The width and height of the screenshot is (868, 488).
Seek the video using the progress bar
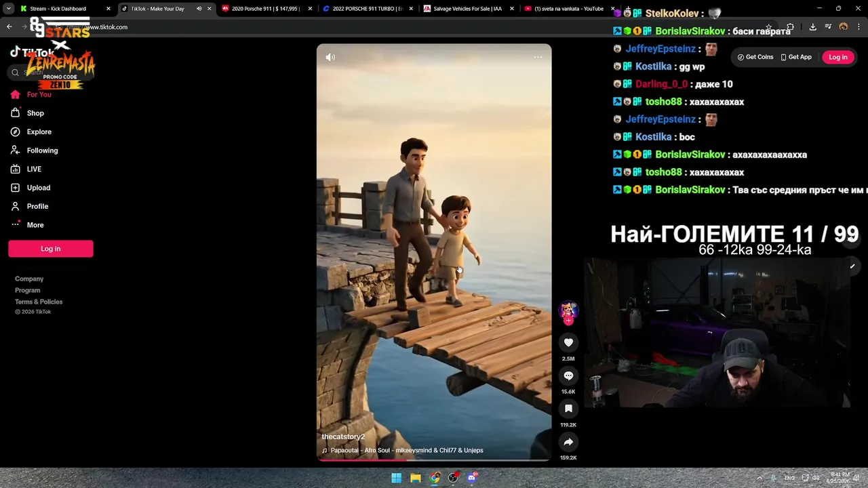(434, 460)
